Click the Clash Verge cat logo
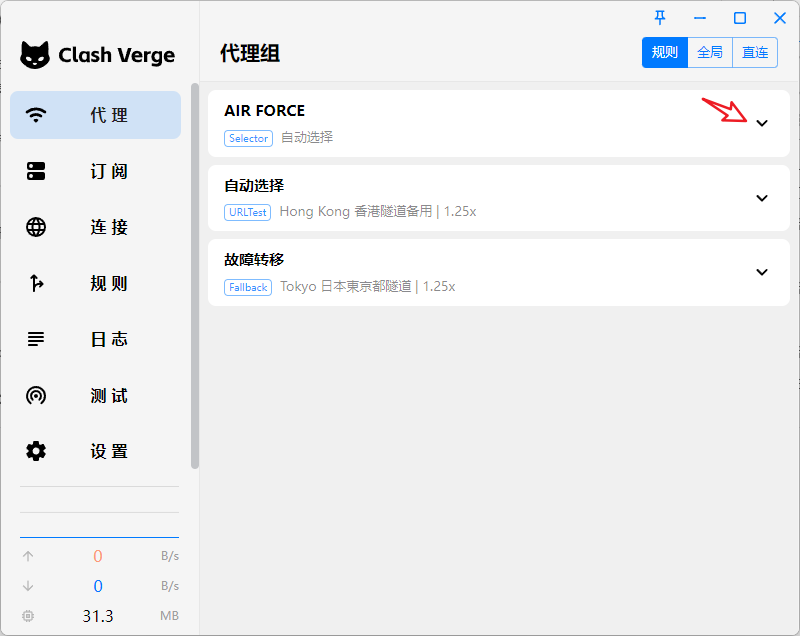This screenshot has width=800, height=636. [x=35, y=55]
